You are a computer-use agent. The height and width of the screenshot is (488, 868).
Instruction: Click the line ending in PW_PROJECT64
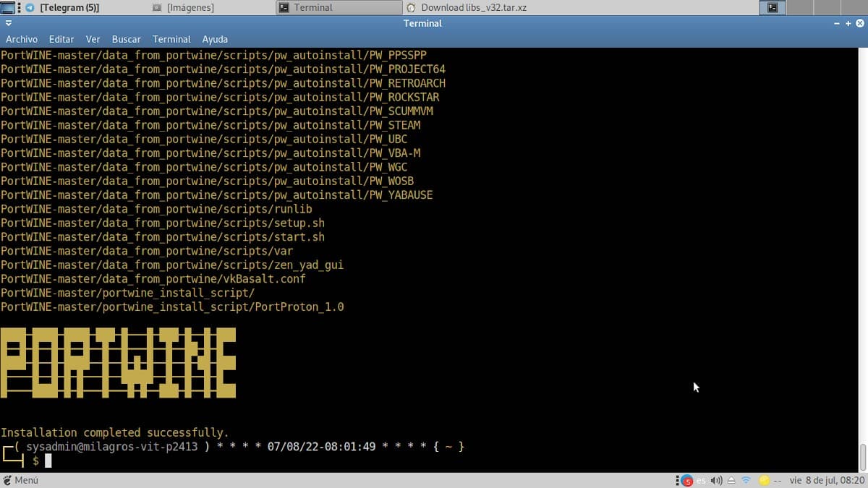(223, 69)
